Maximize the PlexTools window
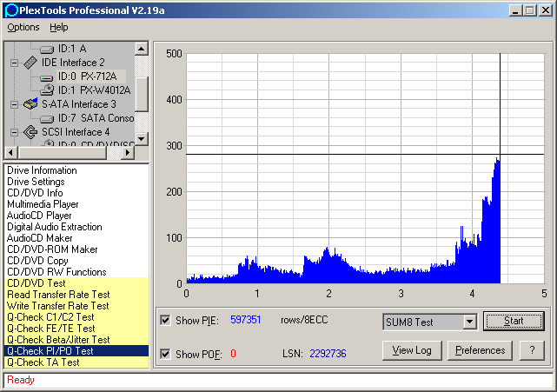This screenshot has width=557, height=392. pos(529,10)
